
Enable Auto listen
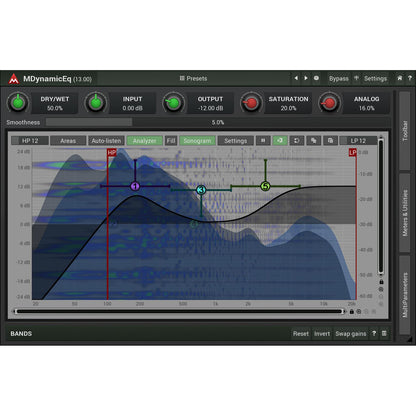(x=106, y=141)
